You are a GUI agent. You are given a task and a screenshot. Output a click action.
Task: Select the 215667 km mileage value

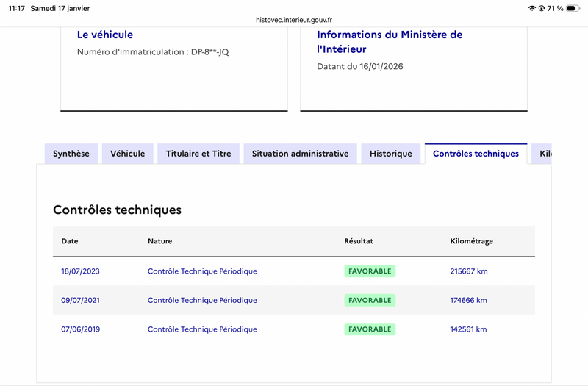tap(468, 271)
